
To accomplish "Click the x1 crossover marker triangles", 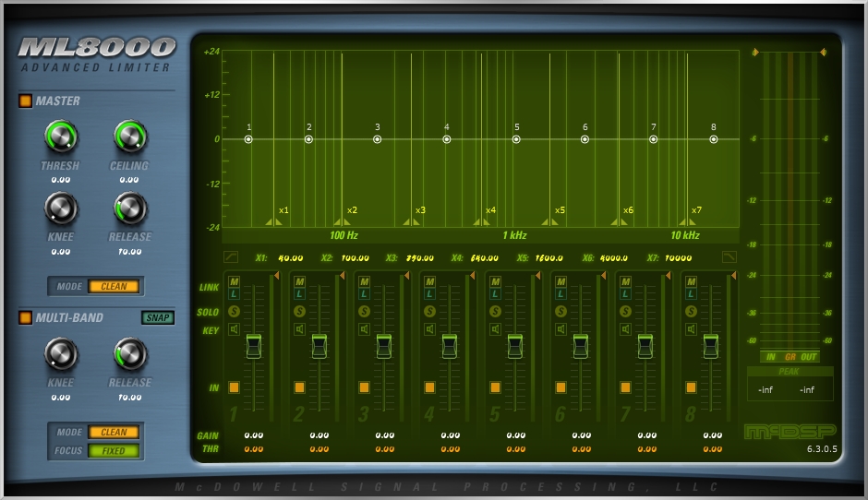I will click(x=273, y=221).
